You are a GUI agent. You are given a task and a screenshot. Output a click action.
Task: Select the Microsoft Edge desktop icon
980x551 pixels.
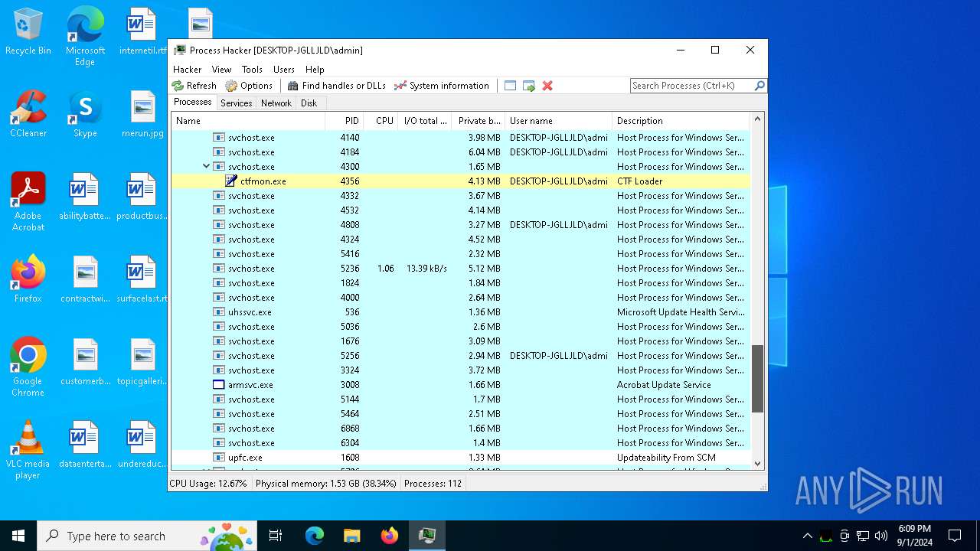85,37
